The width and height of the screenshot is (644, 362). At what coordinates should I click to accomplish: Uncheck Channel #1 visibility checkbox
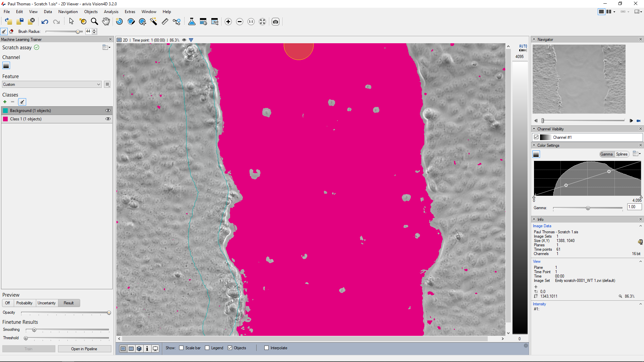(x=536, y=137)
